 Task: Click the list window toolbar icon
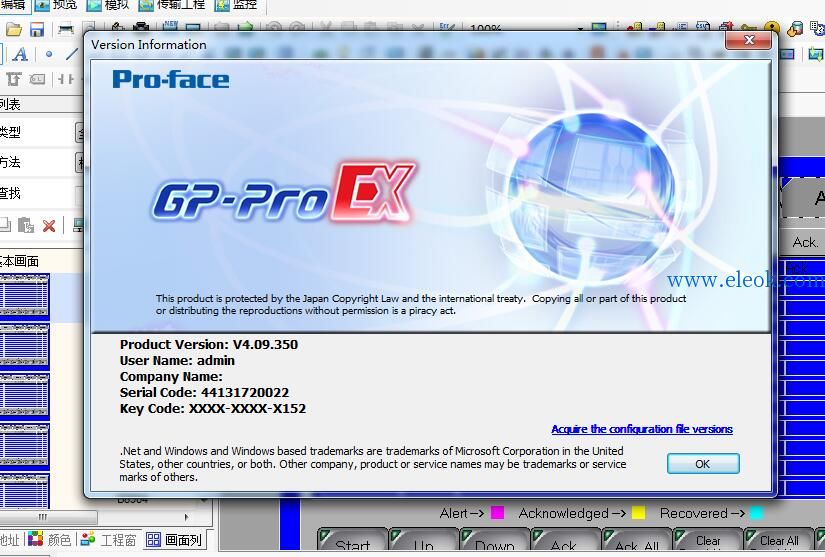tap(681, 27)
